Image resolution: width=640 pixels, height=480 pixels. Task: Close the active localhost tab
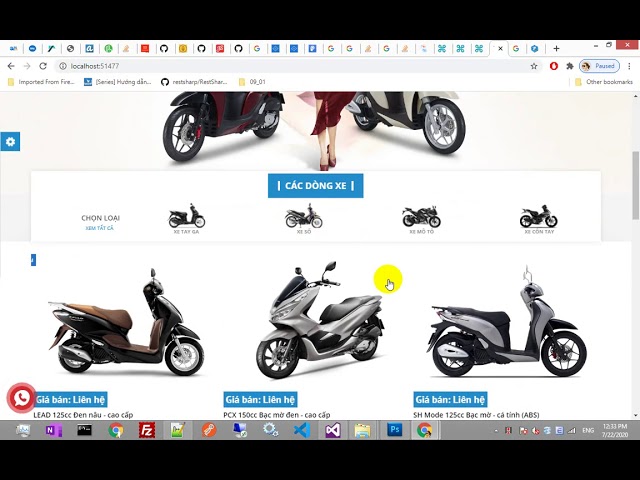pyautogui.click(x=501, y=49)
